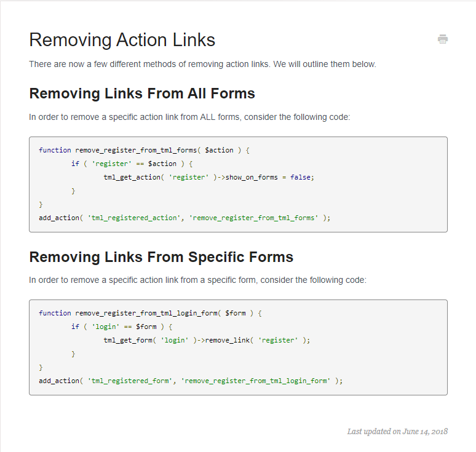Viewport: 476px width, 452px height.
Task: Click the show_on_forms = false code line
Action: (208, 177)
